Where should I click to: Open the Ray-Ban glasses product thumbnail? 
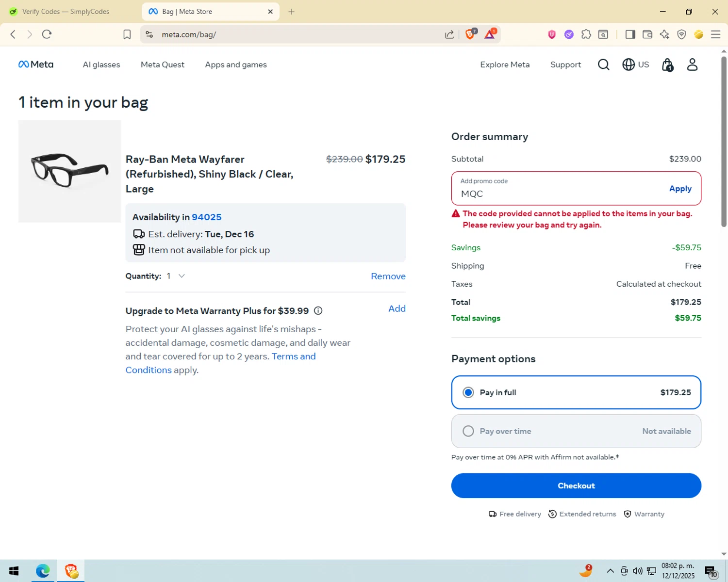pos(69,171)
